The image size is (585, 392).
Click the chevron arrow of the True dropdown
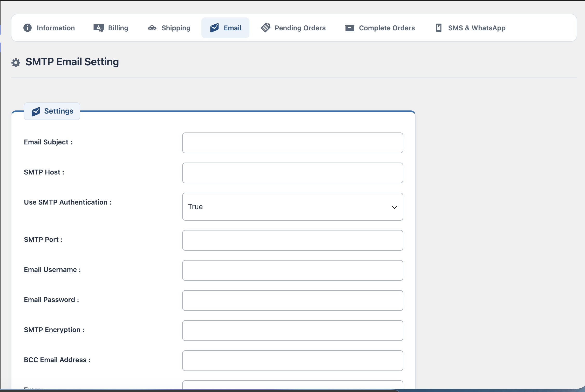coord(394,207)
